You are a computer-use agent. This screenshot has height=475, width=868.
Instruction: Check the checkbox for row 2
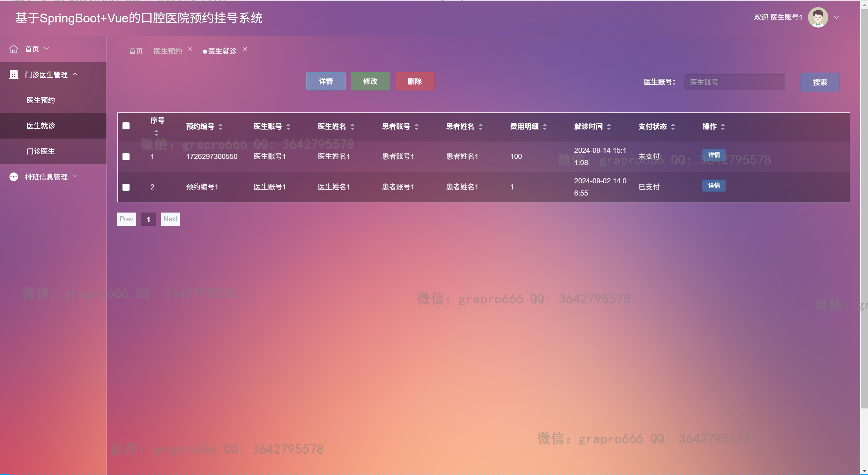pyautogui.click(x=126, y=187)
